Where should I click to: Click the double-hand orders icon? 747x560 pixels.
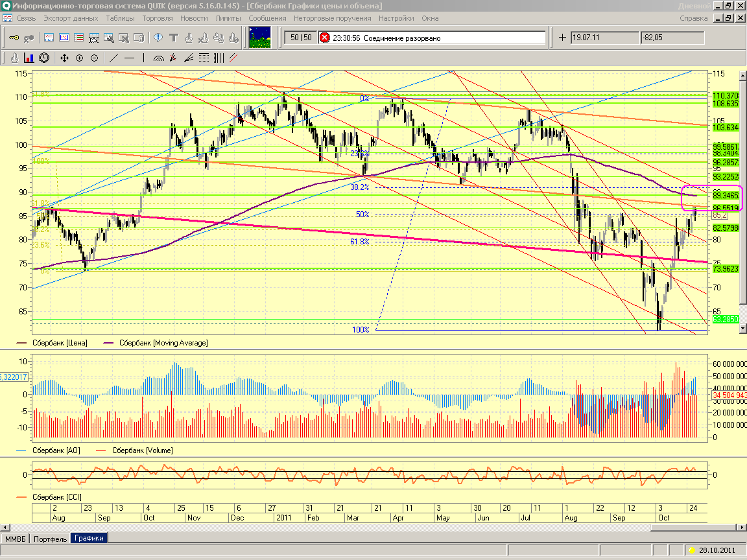pos(219,38)
